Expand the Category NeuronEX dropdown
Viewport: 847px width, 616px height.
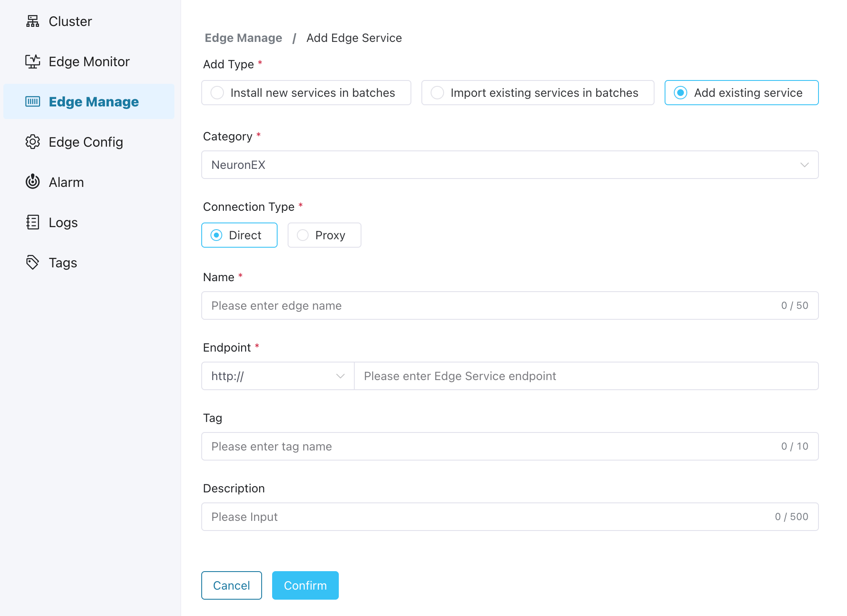point(509,165)
